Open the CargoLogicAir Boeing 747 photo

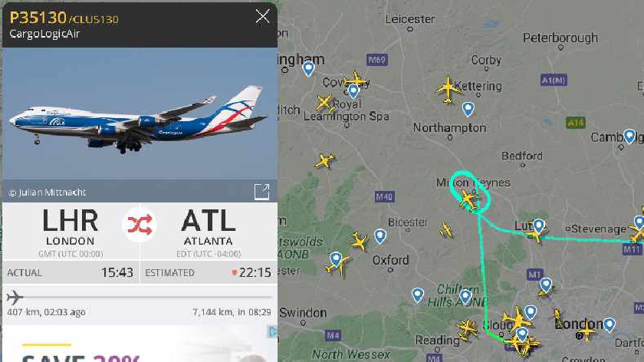click(140, 119)
